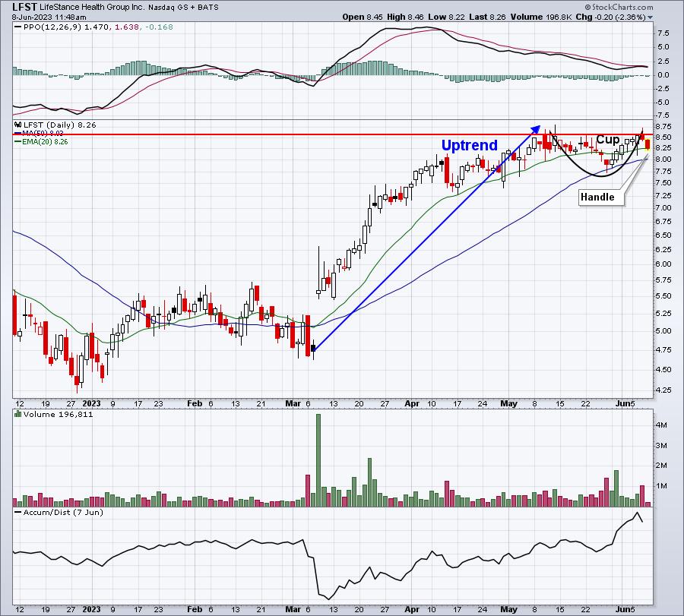Click the StockCharts.com copyright watermark
This screenshot has width=684, height=616.
point(619,7)
